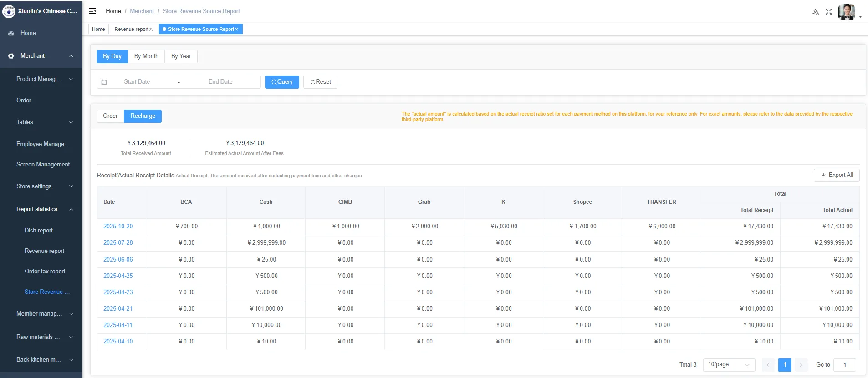Open date 2025-04-10 details
The width and height of the screenshot is (868, 378).
[118, 342]
